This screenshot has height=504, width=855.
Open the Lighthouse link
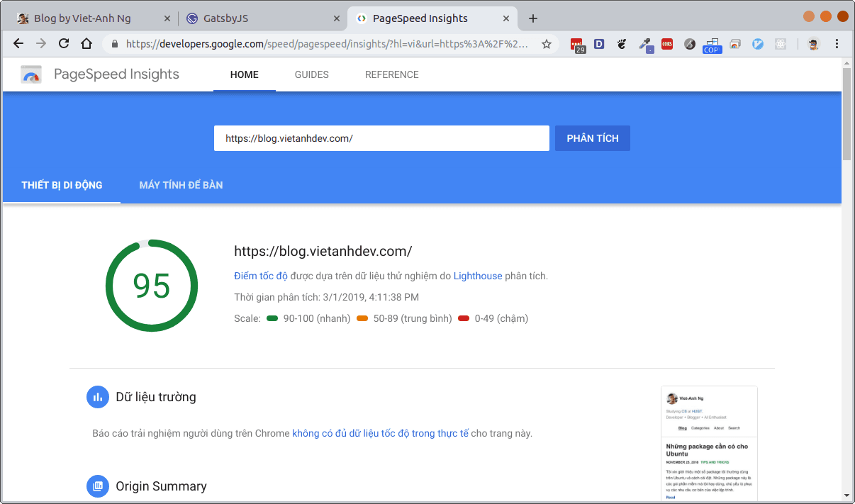478,276
